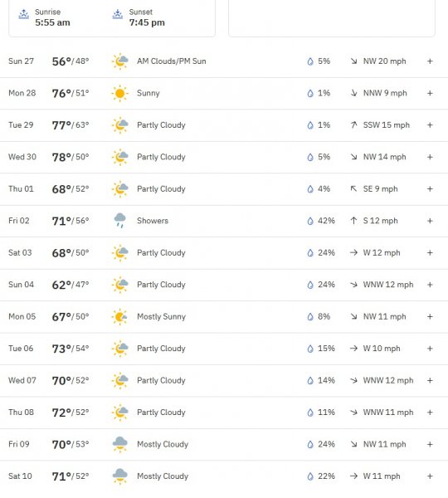Viewport: 448px width, 498px height.
Task: Click the wind arrow next to WNW 11 mph
Action: click(x=353, y=413)
